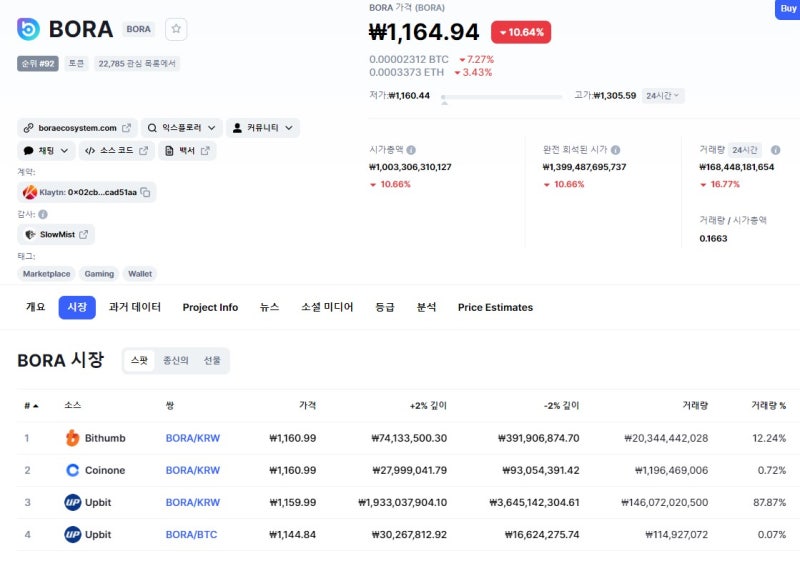Open the info icon next to 완전 희석된 시가
800x581 pixels.
click(x=616, y=150)
